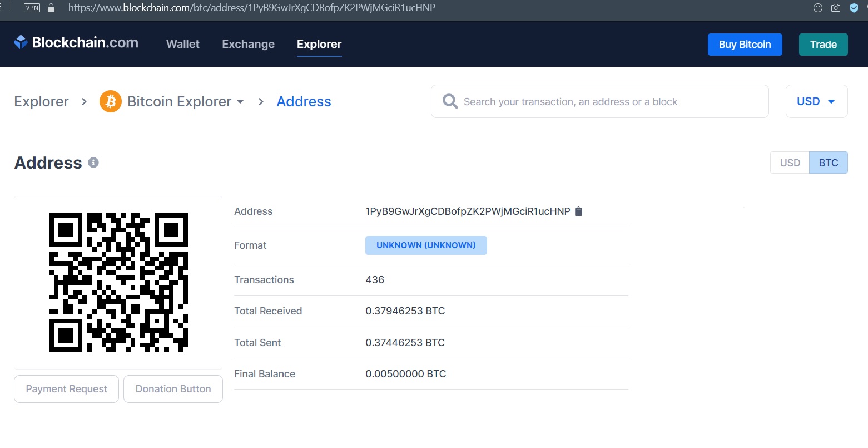
Task: Switch amounts display to BTC
Action: click(829, 163)
